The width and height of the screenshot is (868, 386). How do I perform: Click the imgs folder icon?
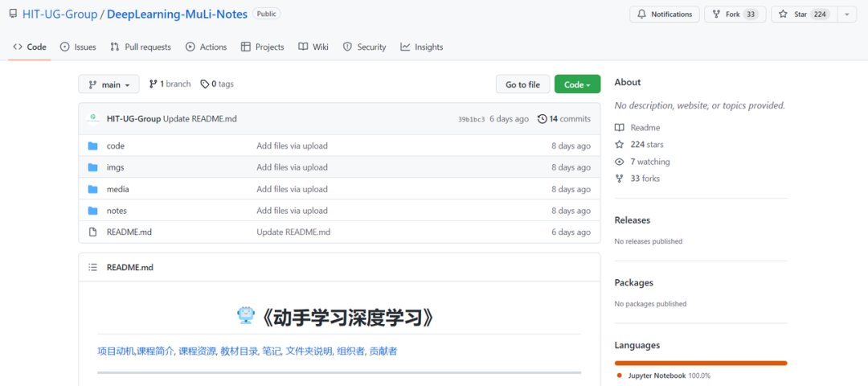pos(92,167)
